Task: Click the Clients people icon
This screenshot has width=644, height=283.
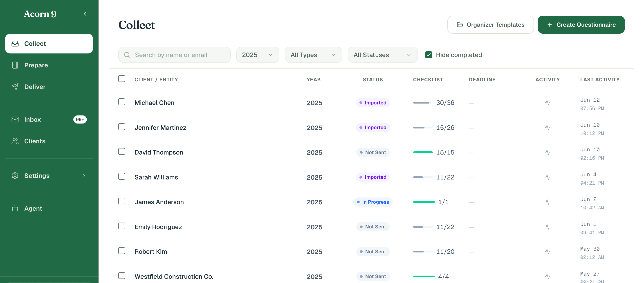Action: coord(15,141)
